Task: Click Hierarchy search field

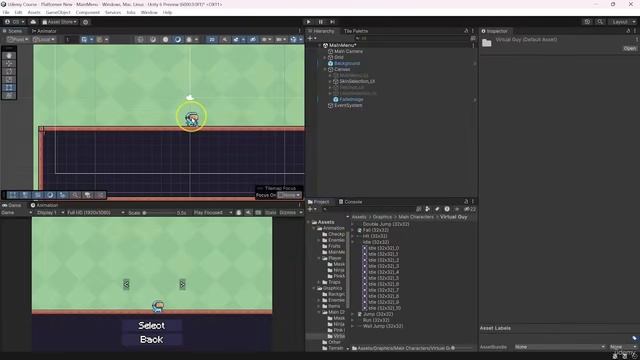Action: point(412,38)
